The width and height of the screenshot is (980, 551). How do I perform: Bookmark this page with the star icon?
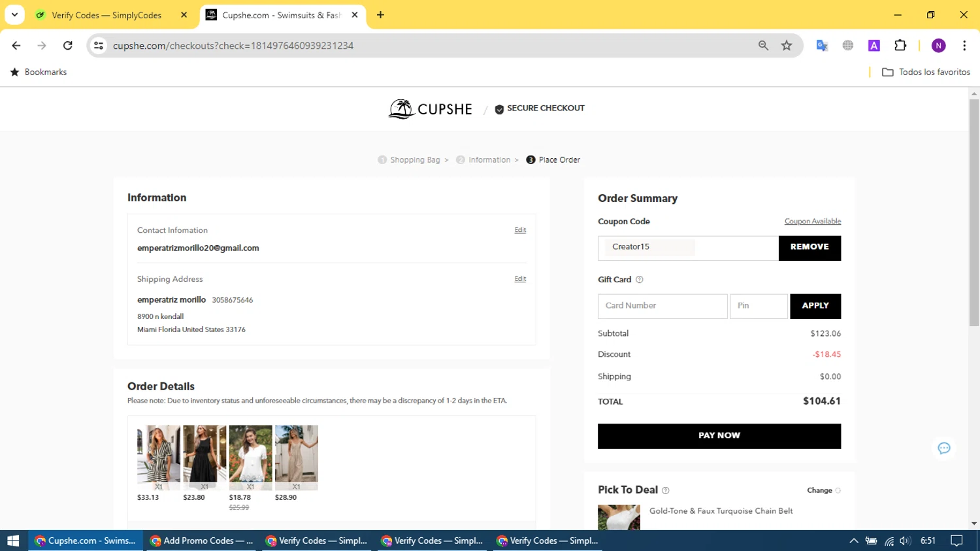(x=787, y=46)
